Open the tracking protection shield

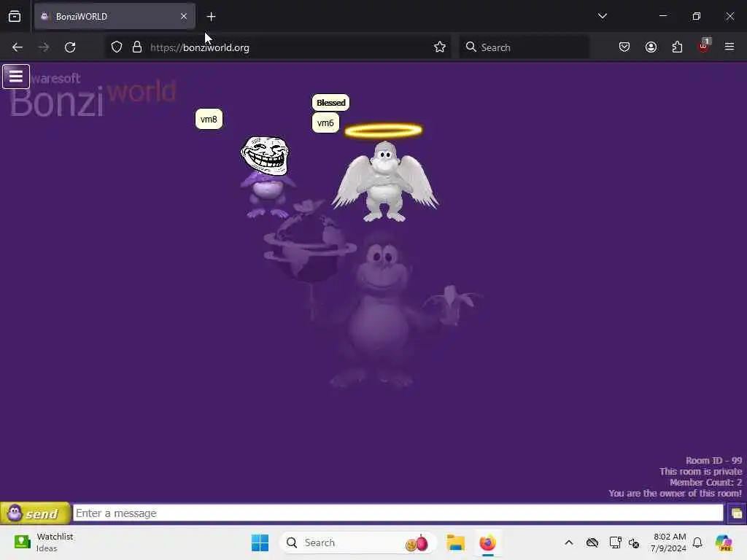[x=117, y=47]
